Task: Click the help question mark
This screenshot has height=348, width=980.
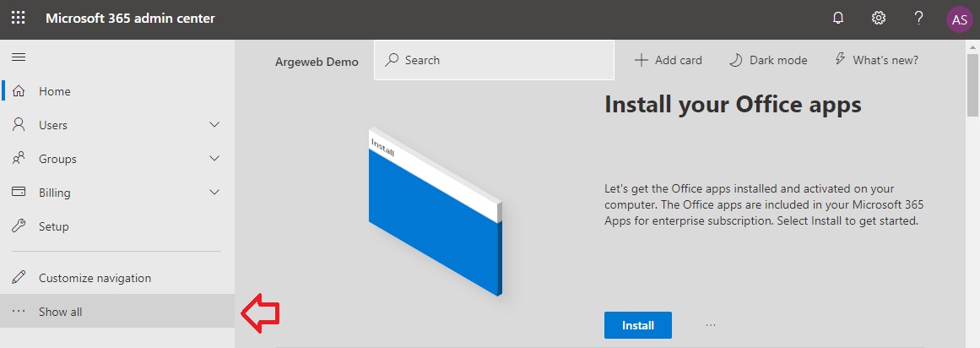Action: [918, 18]
